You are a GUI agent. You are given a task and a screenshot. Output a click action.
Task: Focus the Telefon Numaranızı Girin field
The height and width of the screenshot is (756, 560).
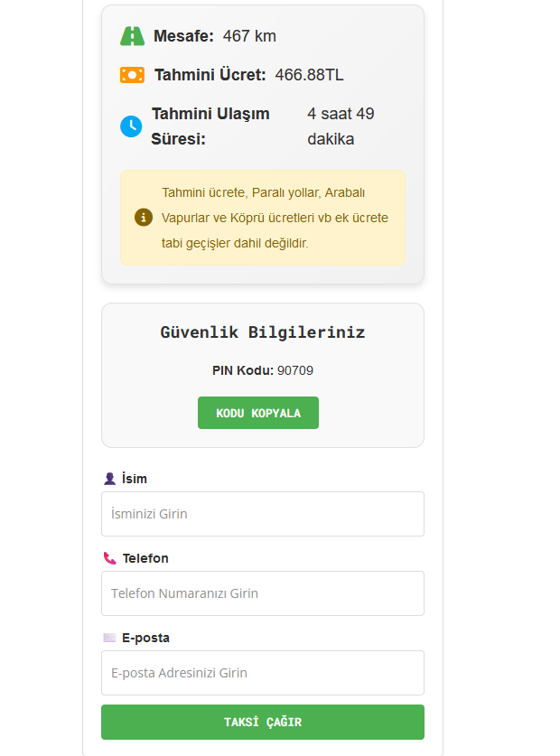tap(263, 593)
